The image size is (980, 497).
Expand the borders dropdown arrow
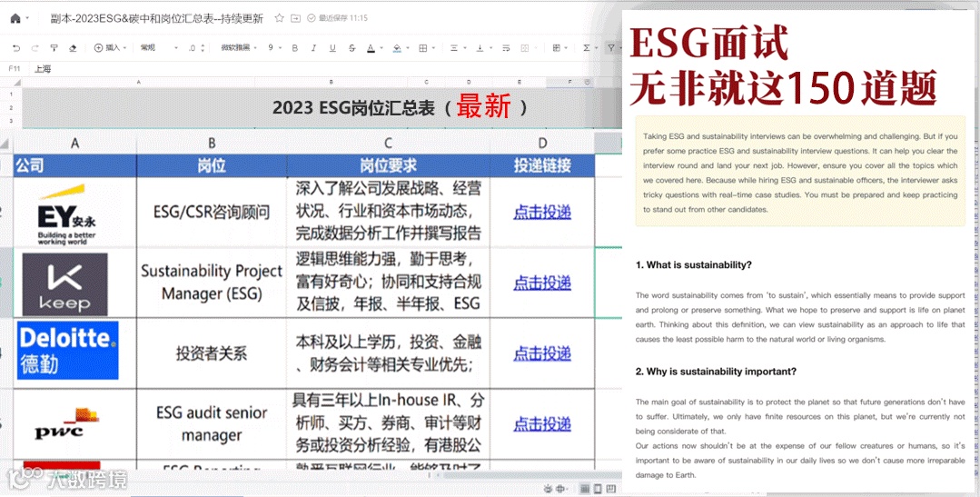[x=434, y=48]
